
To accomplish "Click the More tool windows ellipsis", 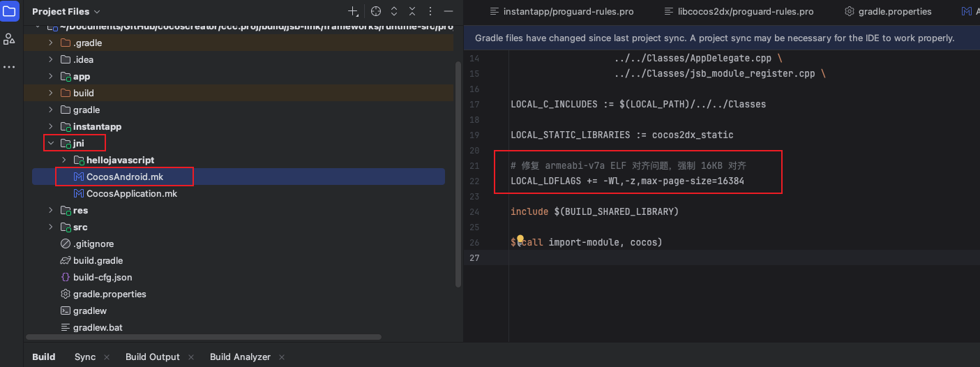I will [x=9, y=67].
